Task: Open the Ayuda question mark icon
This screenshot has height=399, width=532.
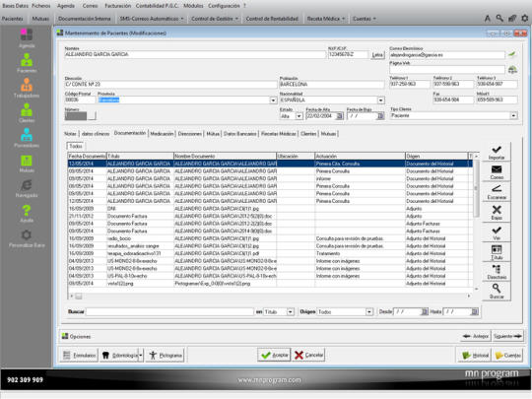Action: [x=27, y=213]
